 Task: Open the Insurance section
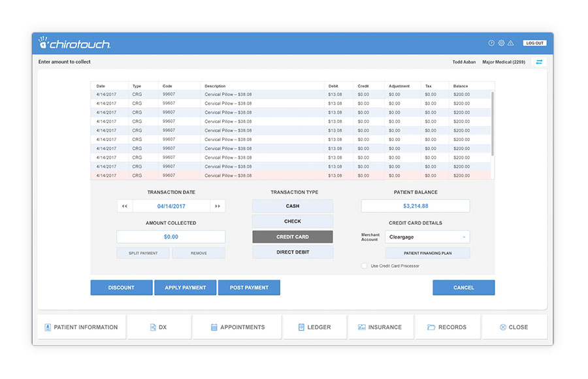[x=380, y=327]
